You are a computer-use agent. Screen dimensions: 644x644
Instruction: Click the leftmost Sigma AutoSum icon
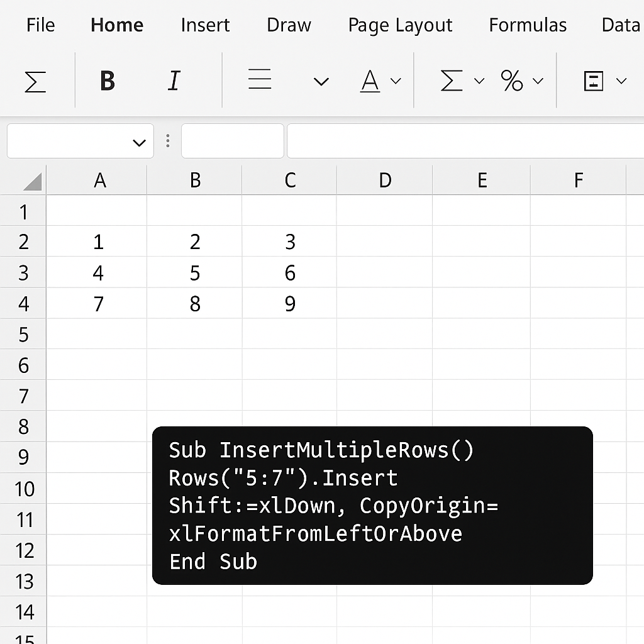click(35, 82)
